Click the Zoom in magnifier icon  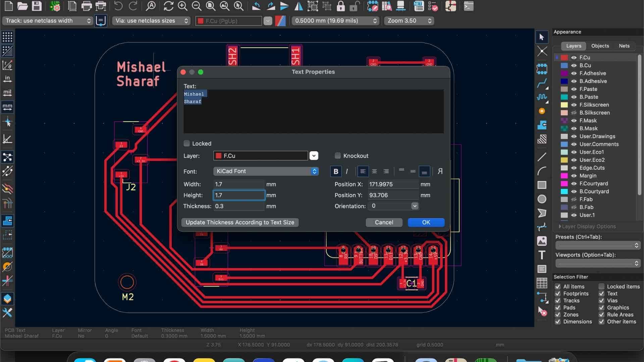coord(182,6)
